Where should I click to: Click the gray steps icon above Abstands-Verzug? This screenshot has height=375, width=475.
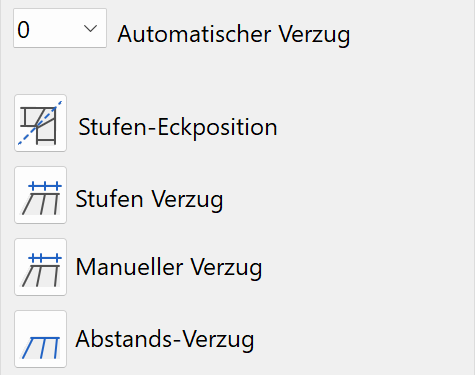pos(40,267)
